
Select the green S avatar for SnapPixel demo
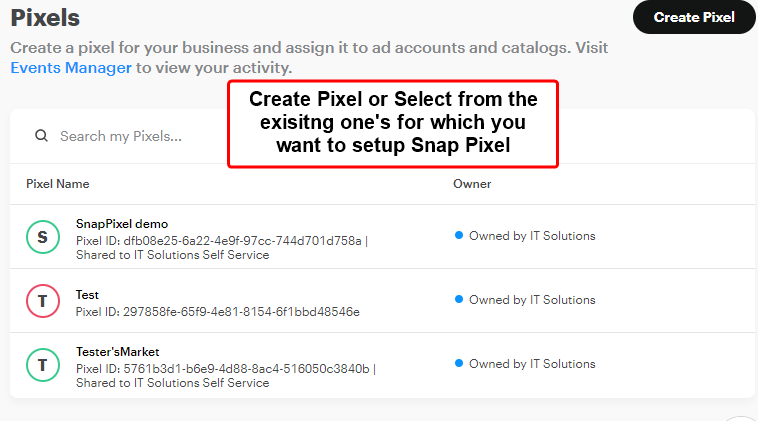click(x=43, y=237)
